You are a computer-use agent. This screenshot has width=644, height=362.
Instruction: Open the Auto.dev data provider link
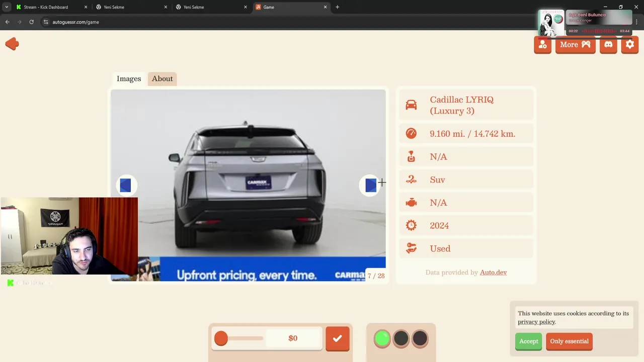[493, 273]
